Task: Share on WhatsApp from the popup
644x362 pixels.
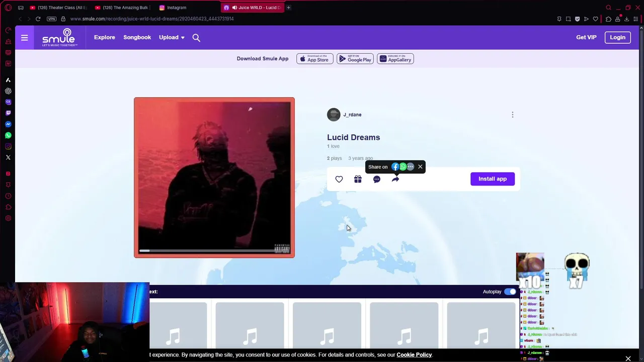Action: [x=403, y=167]
